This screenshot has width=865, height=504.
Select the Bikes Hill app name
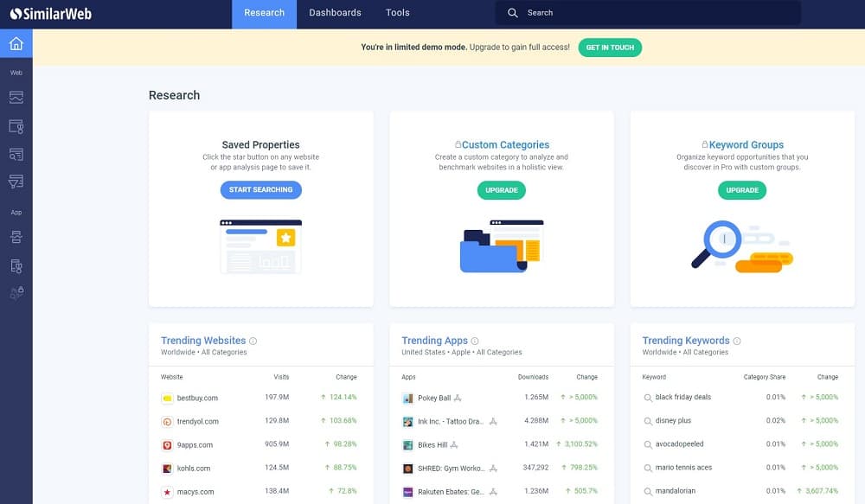coord(432,445)
